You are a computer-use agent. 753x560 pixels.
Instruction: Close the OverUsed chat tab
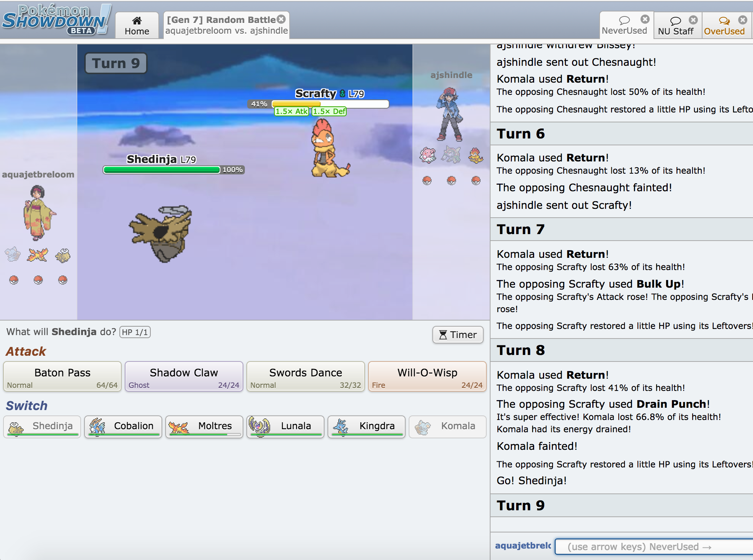tap(743, 20)
